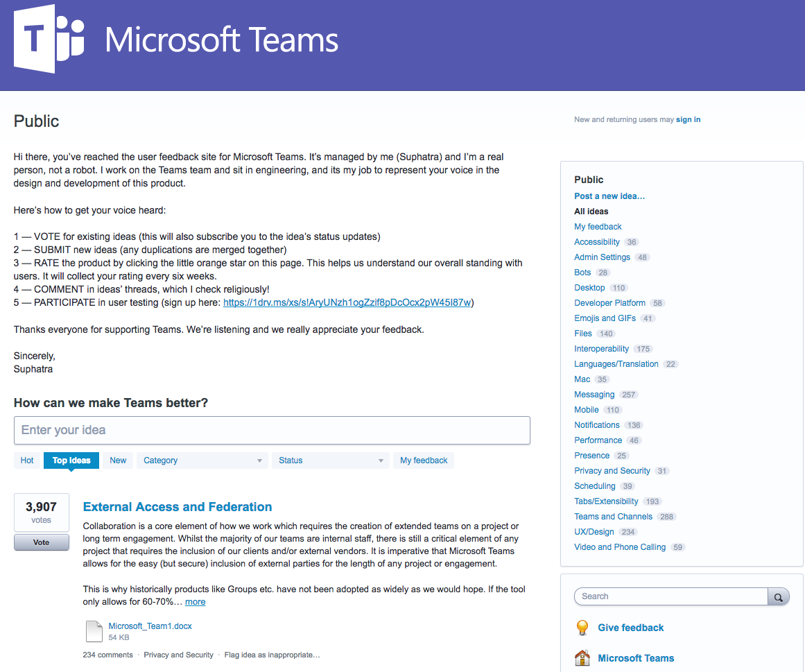805x672 pixels.
Task: Open the Files category
Action: pos(582,334)
